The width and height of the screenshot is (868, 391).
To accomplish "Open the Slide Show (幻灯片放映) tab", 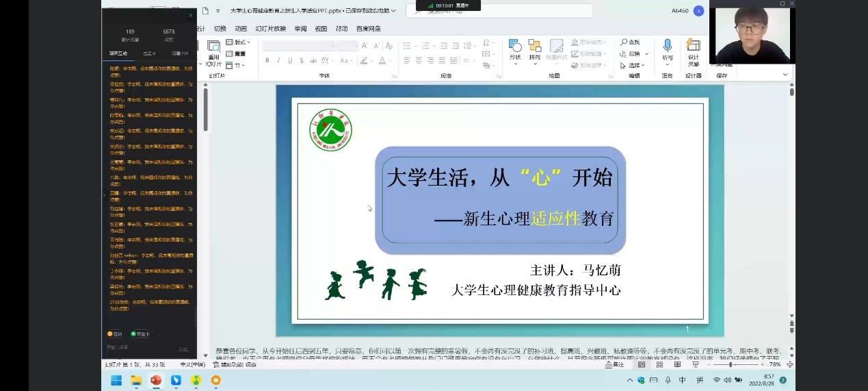I will [x=270, y=29].
